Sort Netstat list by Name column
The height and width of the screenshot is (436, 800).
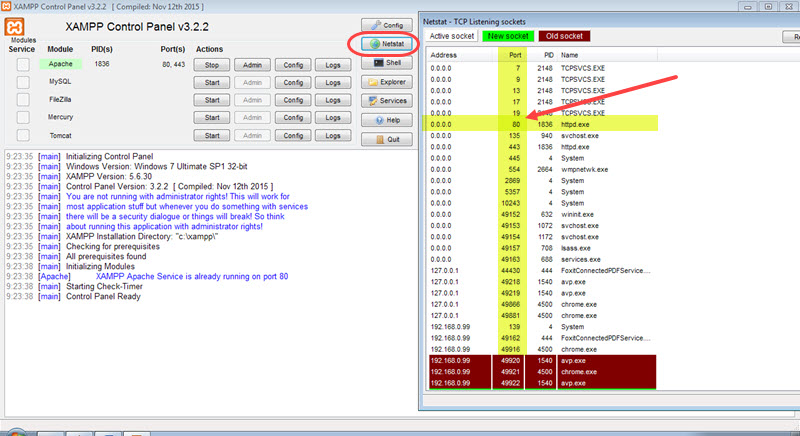click(x=607, y=55)
